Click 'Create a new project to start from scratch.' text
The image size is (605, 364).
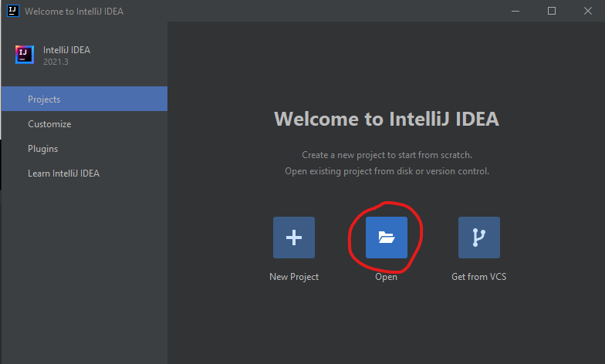pos(387,155)
